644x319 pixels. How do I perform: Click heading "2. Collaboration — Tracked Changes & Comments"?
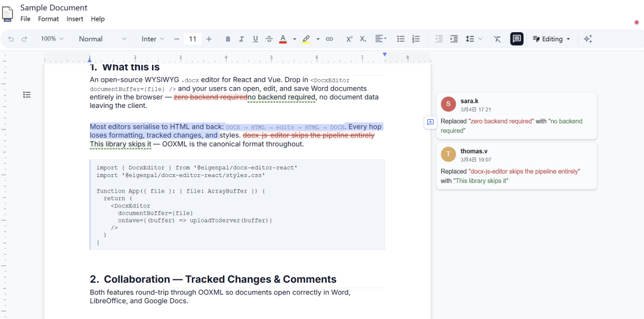[x=213, y=279]
